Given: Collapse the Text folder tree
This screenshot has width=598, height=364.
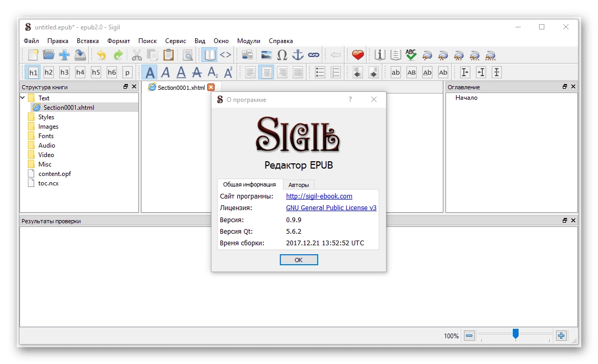Looking at the screenshot, I should 23,98.
